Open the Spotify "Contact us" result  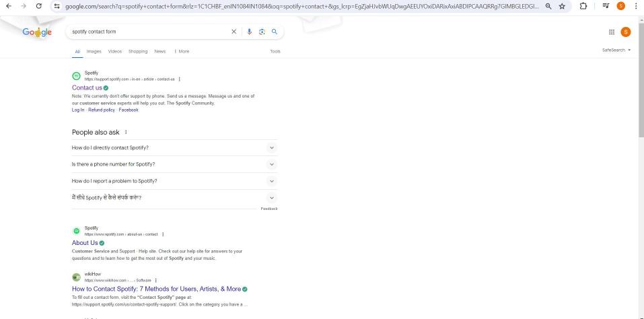click(x=87, y=87)
